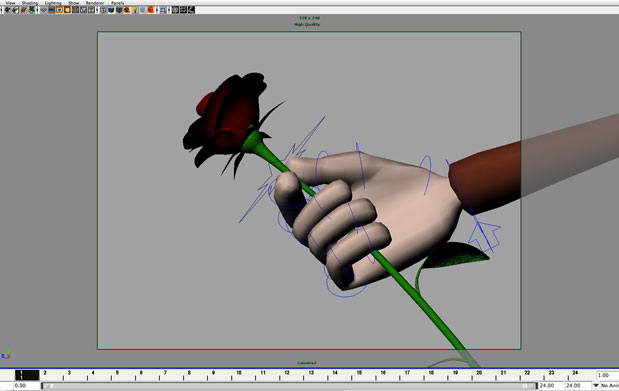This screenshot has height=391, width=619.
Task: Click the red high quality rendering icon
Action: pos(151,10)
